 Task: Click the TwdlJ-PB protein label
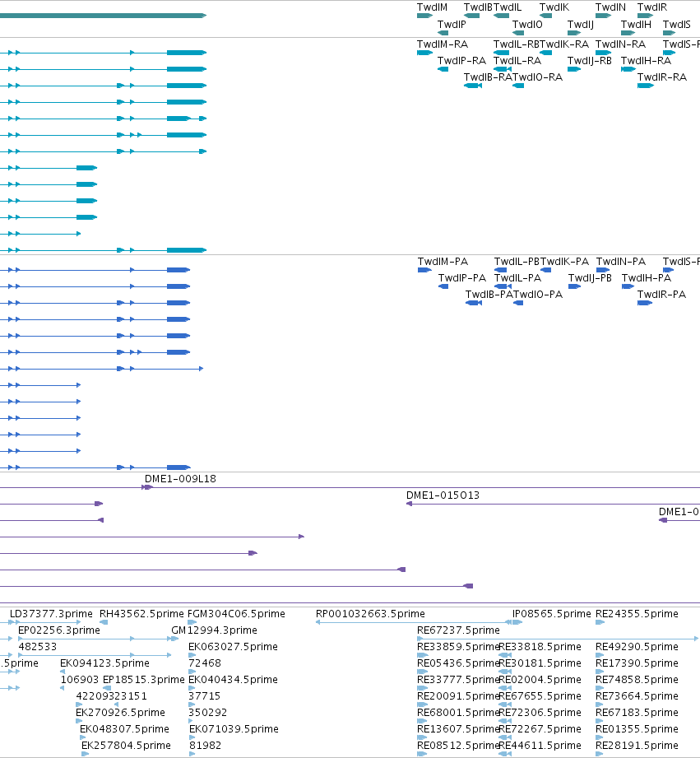[x=590, y=278]
